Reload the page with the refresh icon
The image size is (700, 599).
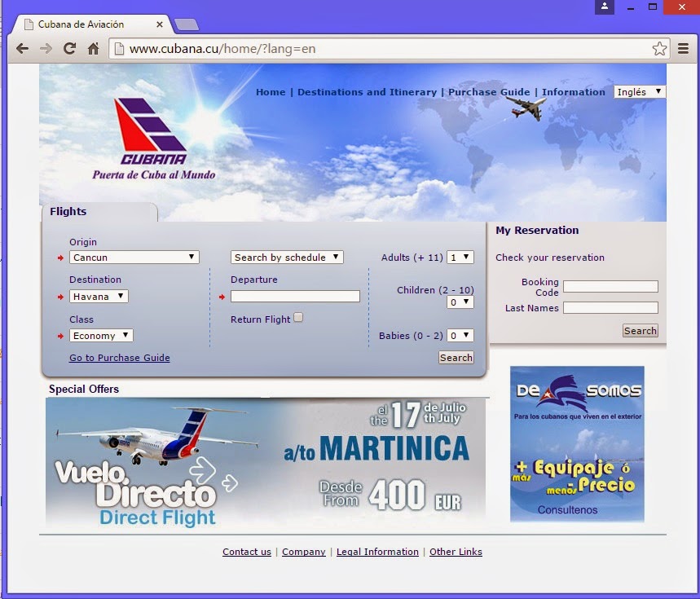coord(69,48)
